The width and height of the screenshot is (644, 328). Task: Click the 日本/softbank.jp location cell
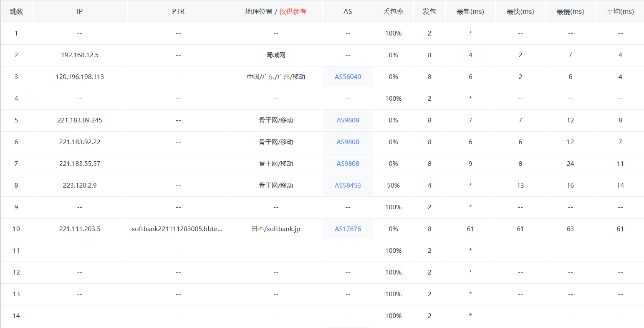tap(276, 229)
